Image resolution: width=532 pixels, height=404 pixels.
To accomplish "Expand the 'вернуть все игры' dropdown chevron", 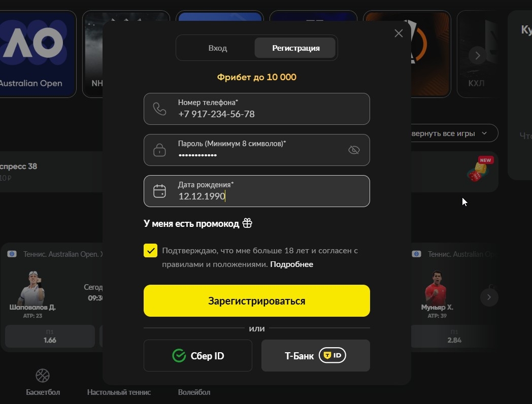I will tap(484, 133).
